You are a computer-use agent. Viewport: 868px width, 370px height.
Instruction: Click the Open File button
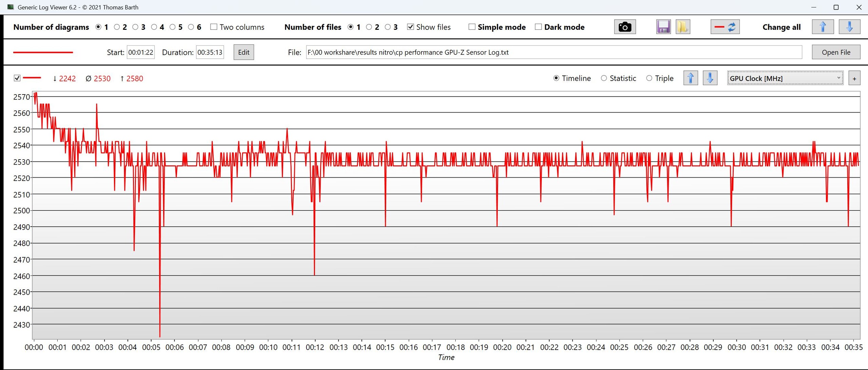836,52
